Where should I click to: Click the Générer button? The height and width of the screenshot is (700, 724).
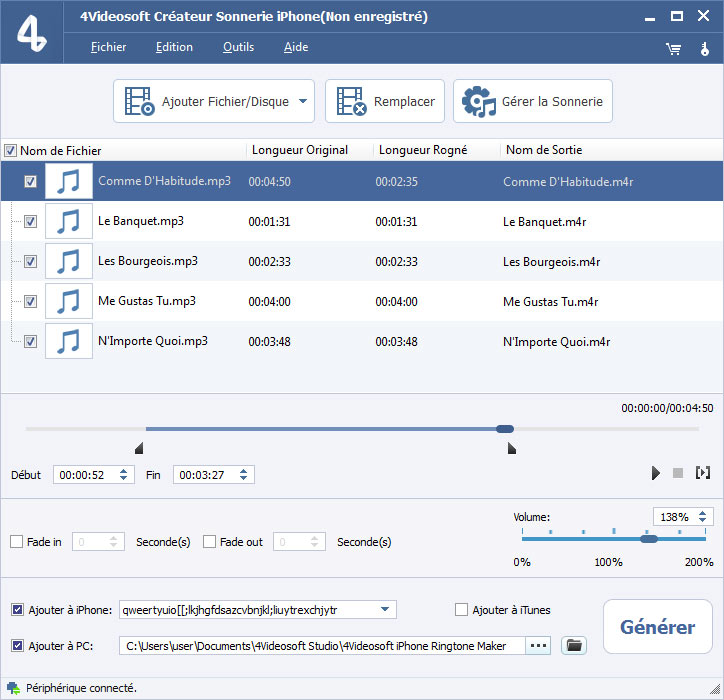pyautogui.click(x=657, y=627)
